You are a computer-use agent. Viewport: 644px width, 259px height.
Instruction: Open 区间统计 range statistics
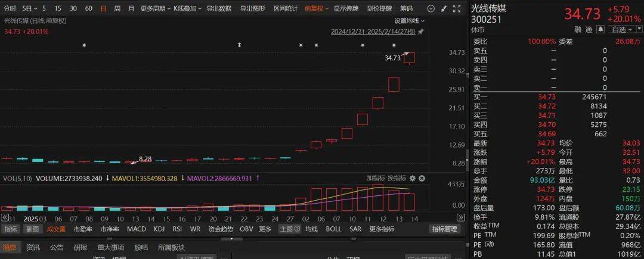pos(286,8)
